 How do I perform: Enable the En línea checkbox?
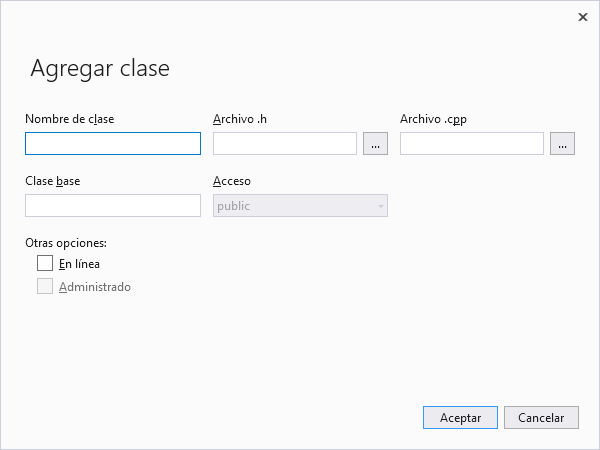pos(44,264)
